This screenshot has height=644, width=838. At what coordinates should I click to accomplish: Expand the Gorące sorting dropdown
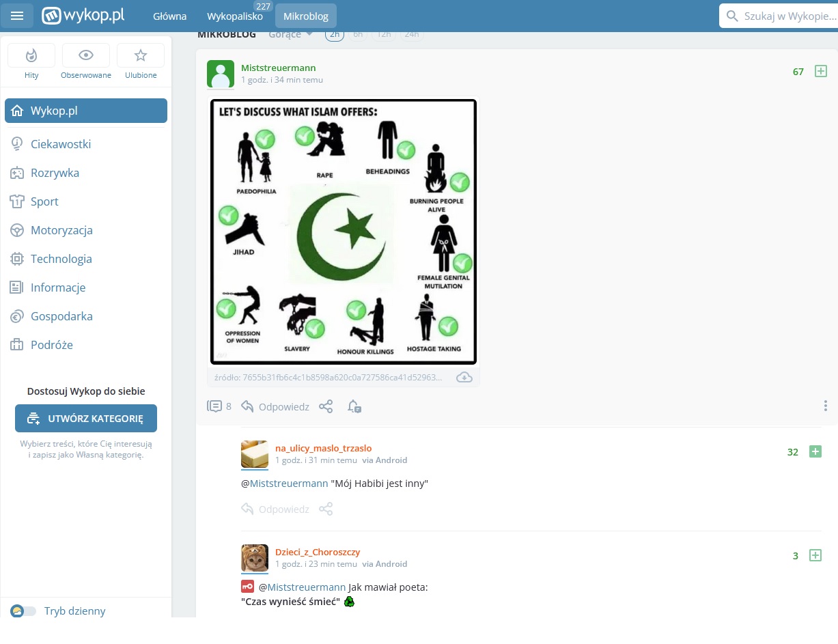pyautogui.click(x=291, y=35)
